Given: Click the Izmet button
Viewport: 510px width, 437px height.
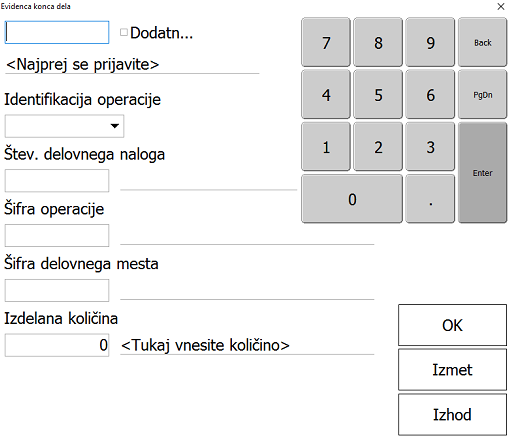Looking at the screenshot, I should 452,370.
